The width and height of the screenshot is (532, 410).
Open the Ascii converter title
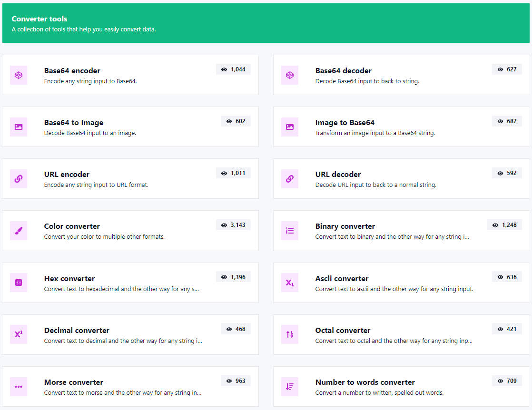coord(342,278)
